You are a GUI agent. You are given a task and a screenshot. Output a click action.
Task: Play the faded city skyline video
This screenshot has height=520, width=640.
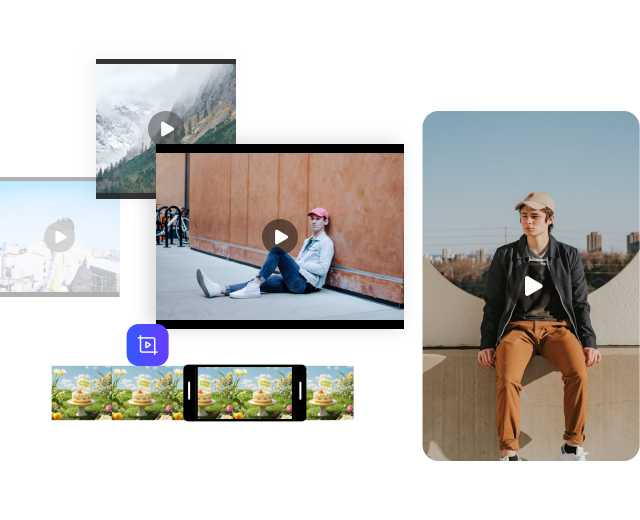(60, 237)
